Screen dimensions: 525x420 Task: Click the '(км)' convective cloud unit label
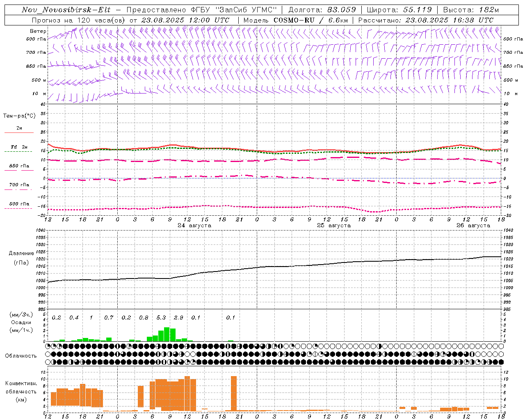click(x=21, y=399)
